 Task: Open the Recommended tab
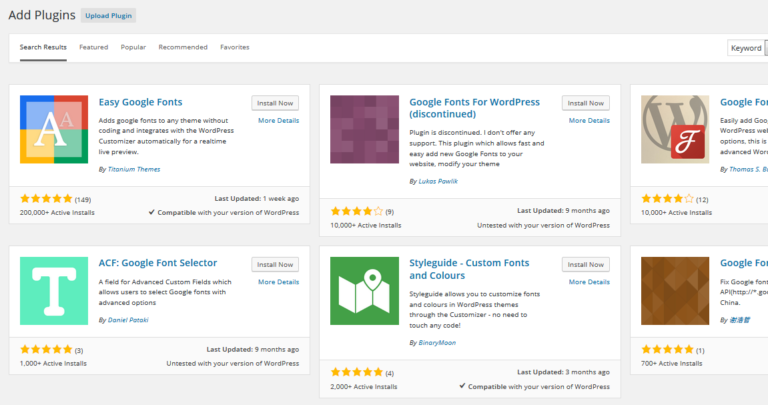pyautogui.click(x=183, y=47)
